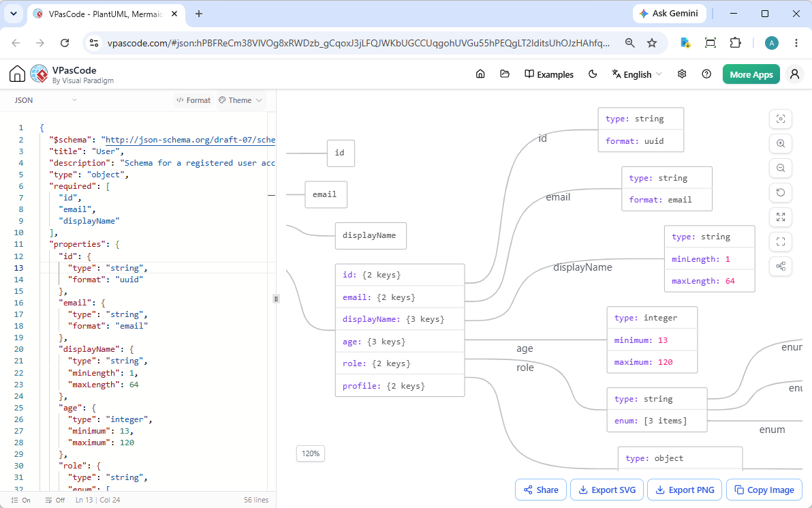The image size is (812, 508).
Task: Open the folder icon in top navigation
Action: click(505, 74)
